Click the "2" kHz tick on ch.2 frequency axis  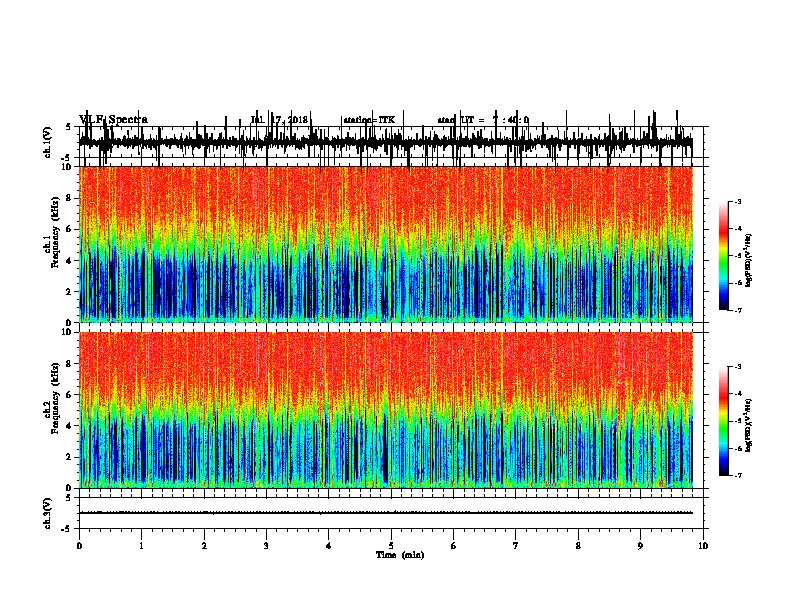pyautogui.click(x=70, y=457)
